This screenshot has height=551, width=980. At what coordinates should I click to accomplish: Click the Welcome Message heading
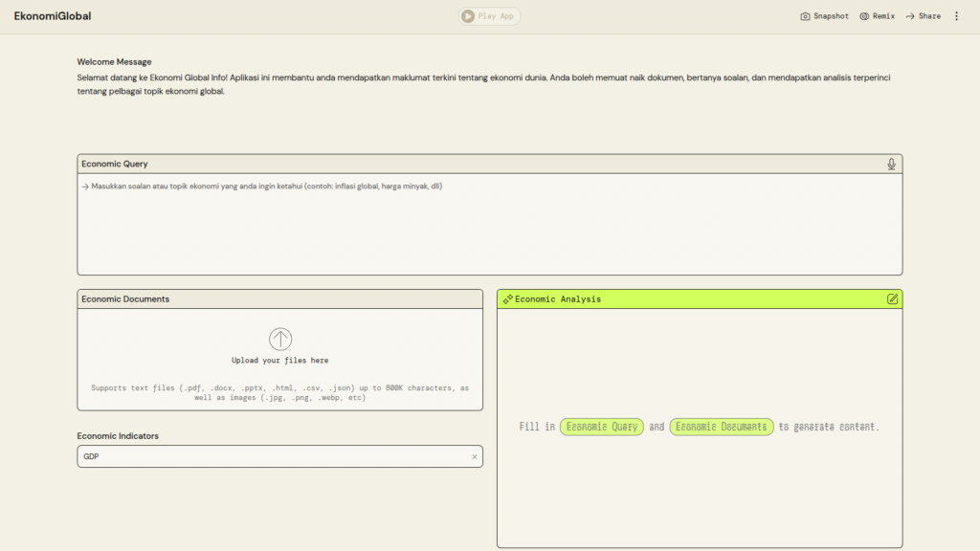(114, 62)
